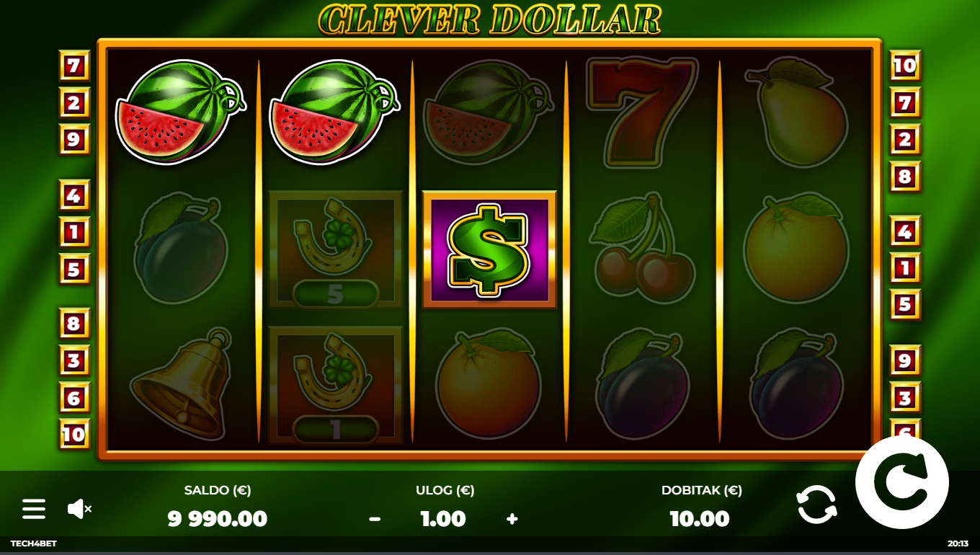
Task: Increase the bet with plus button
Action: (x=512, y=519)
